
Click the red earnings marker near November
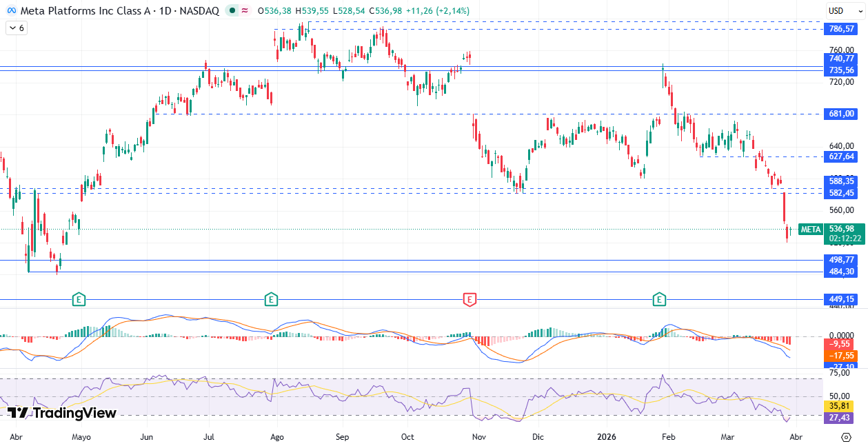pyautogui.click(x=470, y=299)
